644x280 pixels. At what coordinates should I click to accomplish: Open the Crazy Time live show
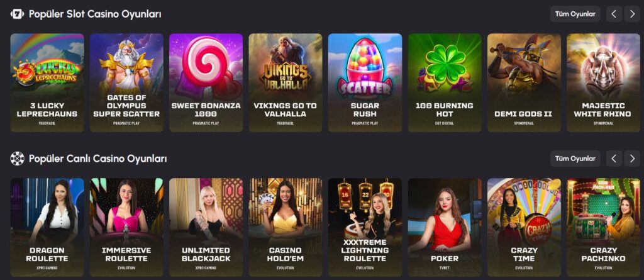tap(524, 227)
